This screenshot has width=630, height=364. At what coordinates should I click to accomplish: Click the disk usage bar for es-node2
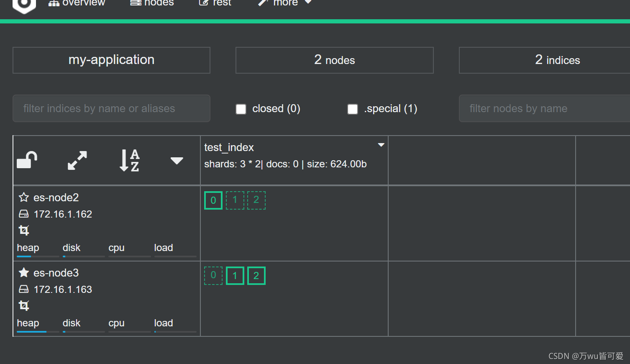tap(84, 256)
